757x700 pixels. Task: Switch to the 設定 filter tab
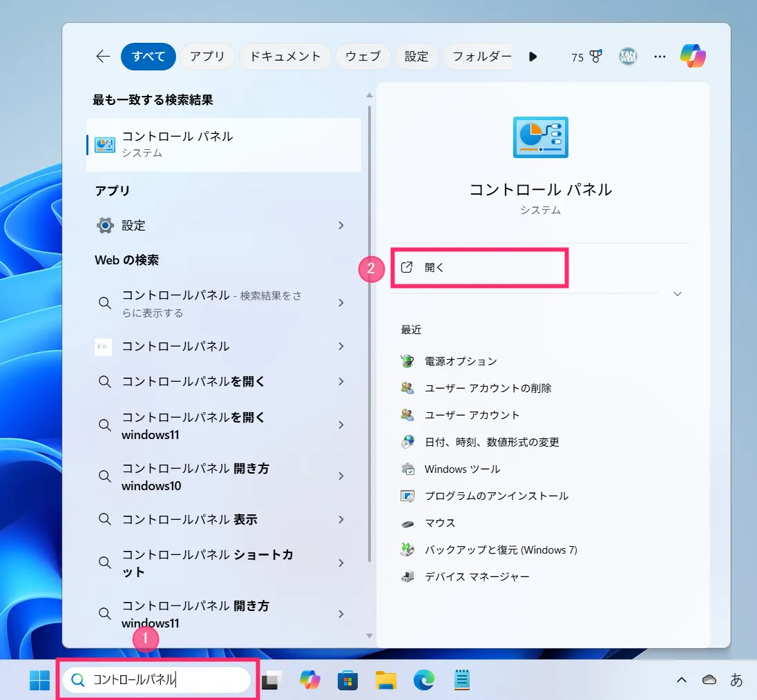coord(416,57)
